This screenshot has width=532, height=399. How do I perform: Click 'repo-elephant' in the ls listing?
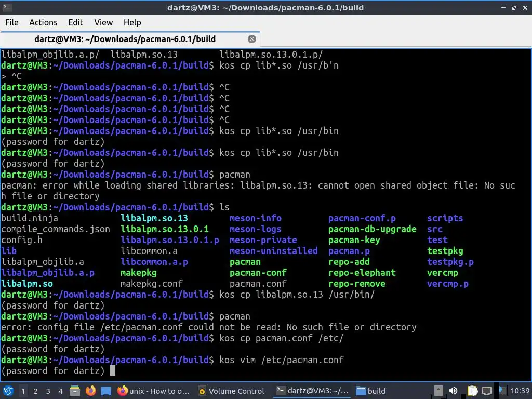[362, 273]
